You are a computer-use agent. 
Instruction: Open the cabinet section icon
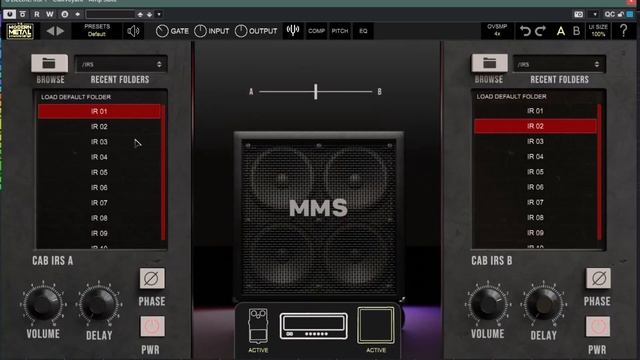pos(376,325)
